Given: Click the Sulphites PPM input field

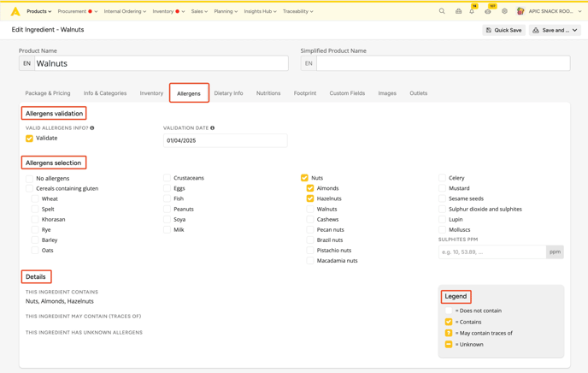Looking at the screenshot, I should (491, 252).
